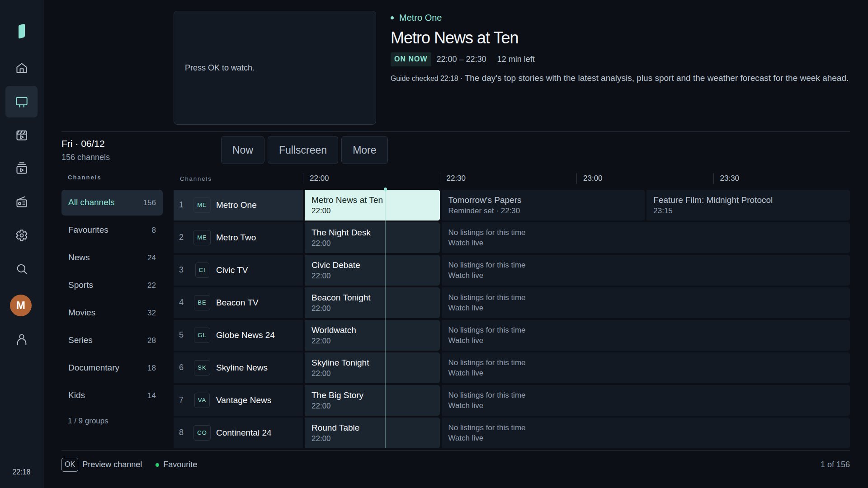Open the Recordings library icon

21,169
